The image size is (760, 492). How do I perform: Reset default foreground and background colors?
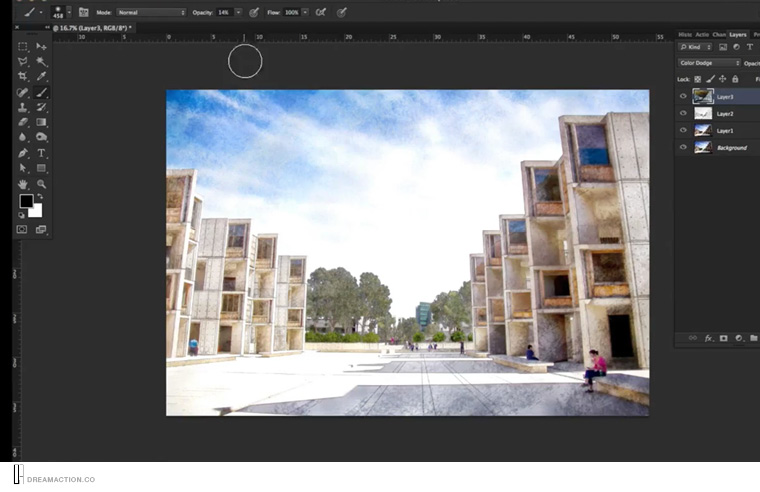coord(21,215)
